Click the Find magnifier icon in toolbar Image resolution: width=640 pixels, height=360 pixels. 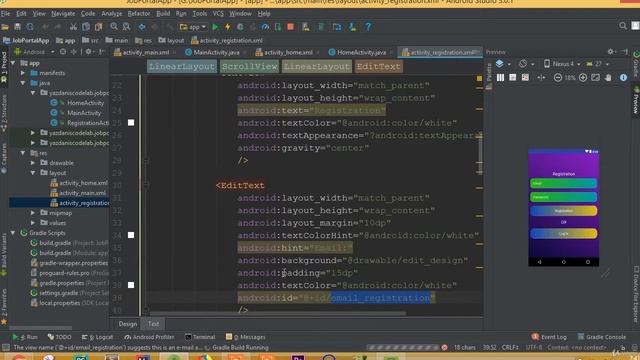pyautogui.click(x=114, y=27)
